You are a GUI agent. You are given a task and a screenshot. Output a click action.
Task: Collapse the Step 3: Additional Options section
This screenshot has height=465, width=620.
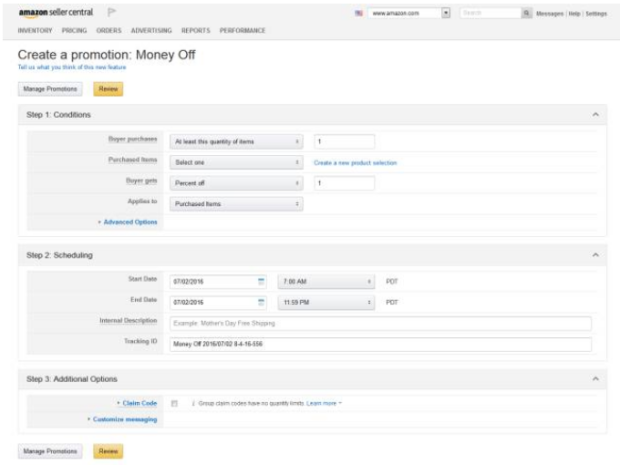595,378
